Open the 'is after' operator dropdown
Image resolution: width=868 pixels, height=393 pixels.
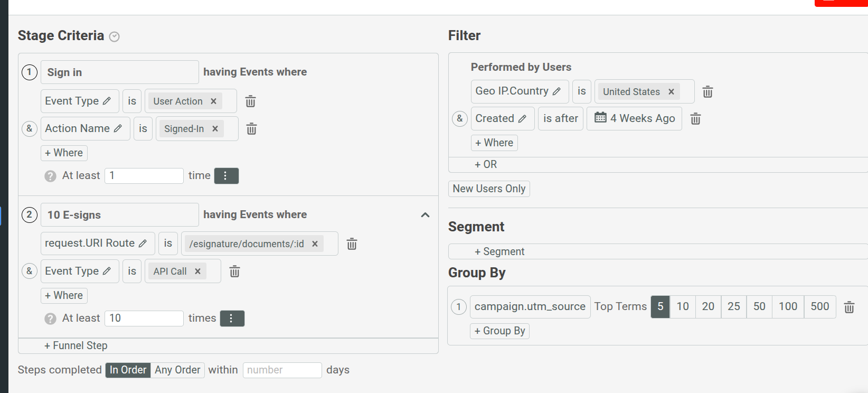(x=561, y=119)
